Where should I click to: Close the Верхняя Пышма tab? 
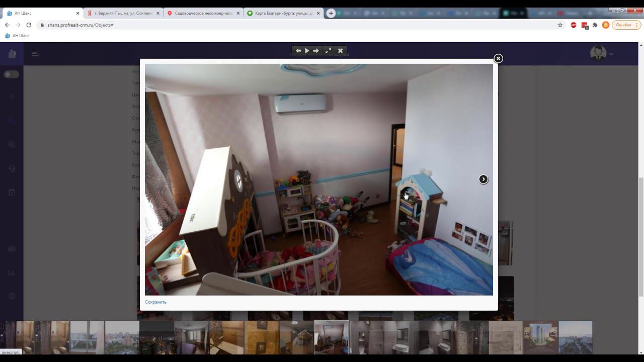click(158, 13)
